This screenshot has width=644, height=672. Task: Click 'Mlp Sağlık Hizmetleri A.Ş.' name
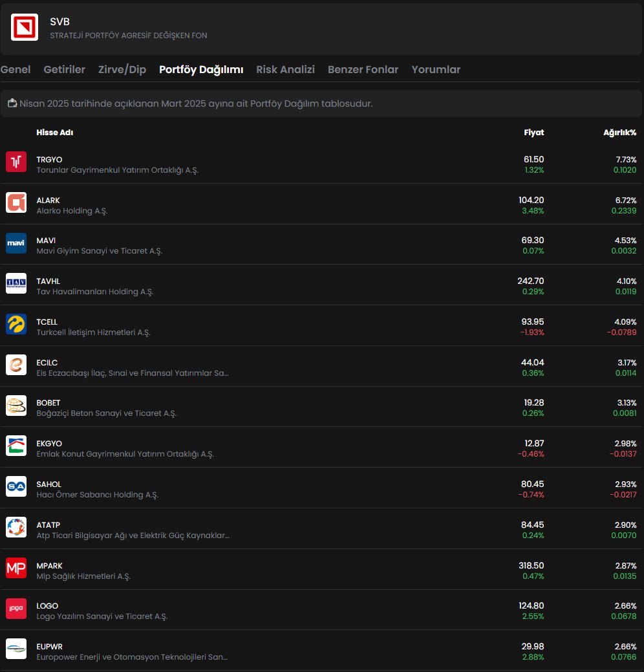point(83,576)
